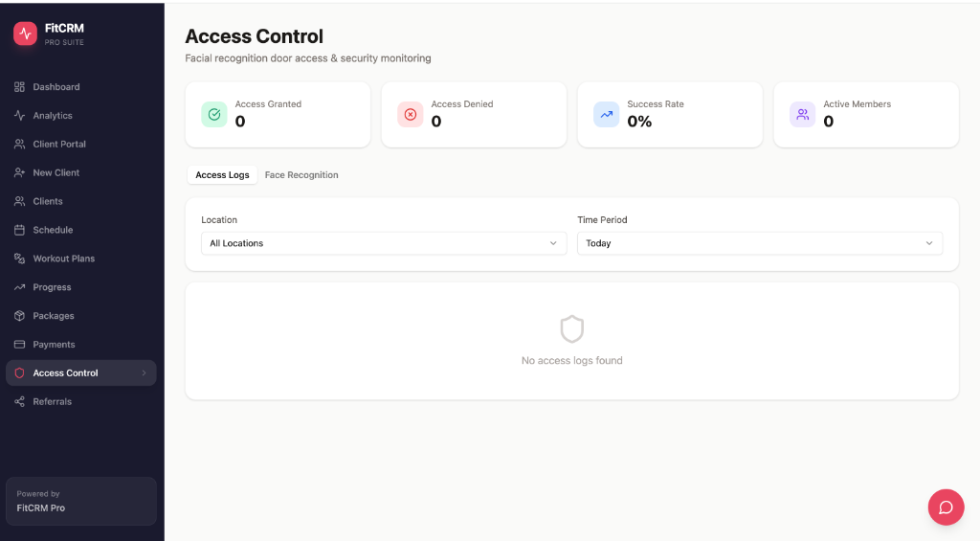Screen dimensions: 980x541
Task: Click the Clients group icon
Action: (x=19, y=201)
